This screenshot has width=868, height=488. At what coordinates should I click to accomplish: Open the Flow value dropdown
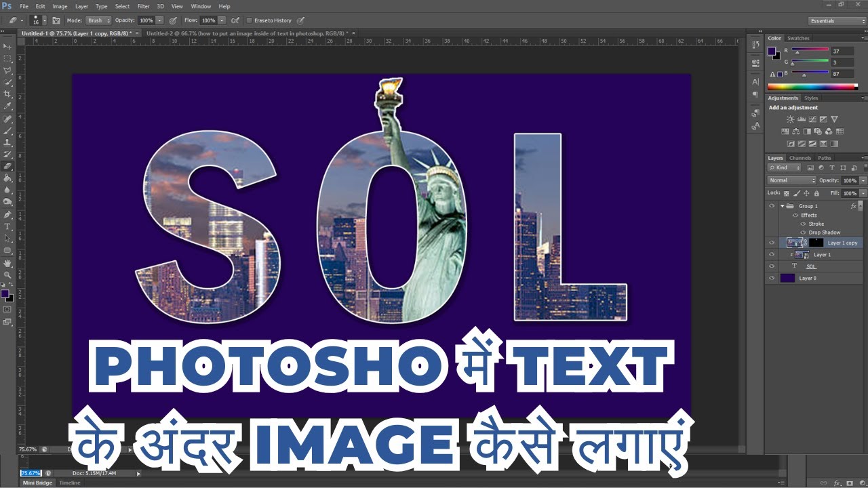(222, 20)
